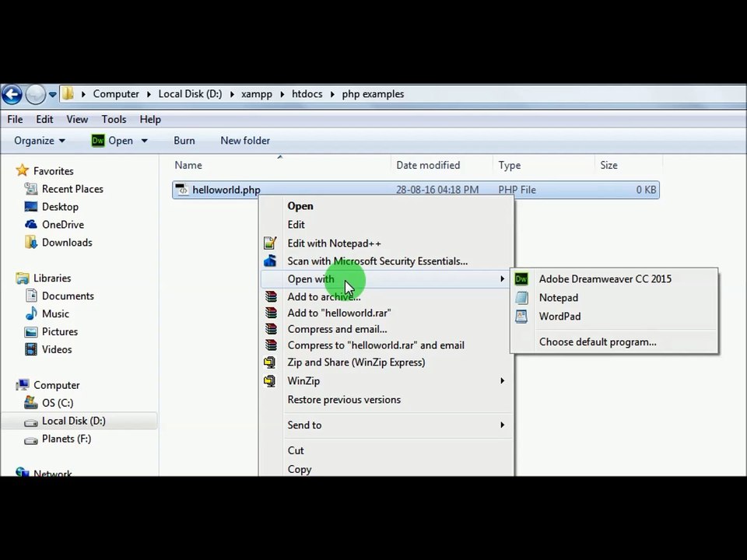Viewport: 747px width, 560px height.
Task: Open Recent Places in Favorites
Action: [72, 189]
